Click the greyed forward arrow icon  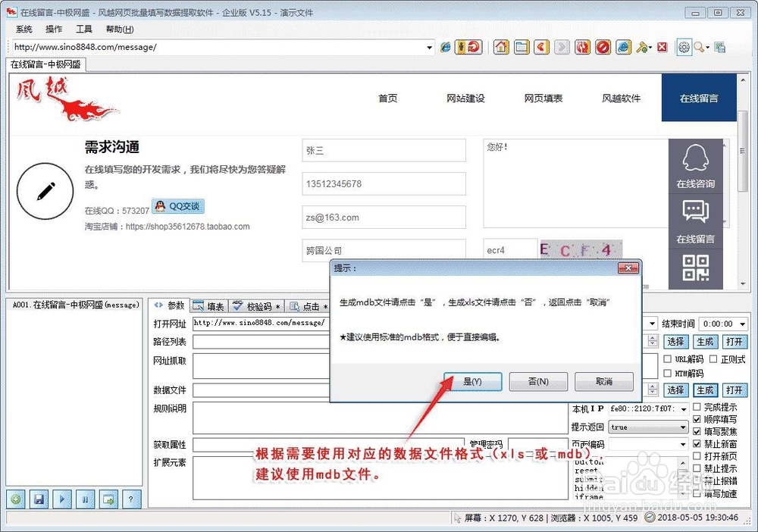point(562,47)
